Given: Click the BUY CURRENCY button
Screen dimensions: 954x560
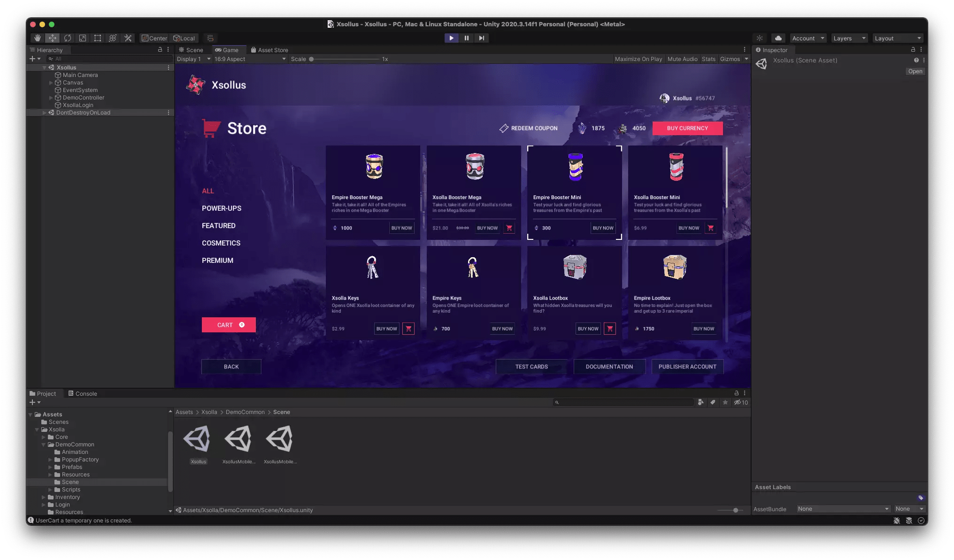Looking at the screenshot, I should click(x=687, y=128).
